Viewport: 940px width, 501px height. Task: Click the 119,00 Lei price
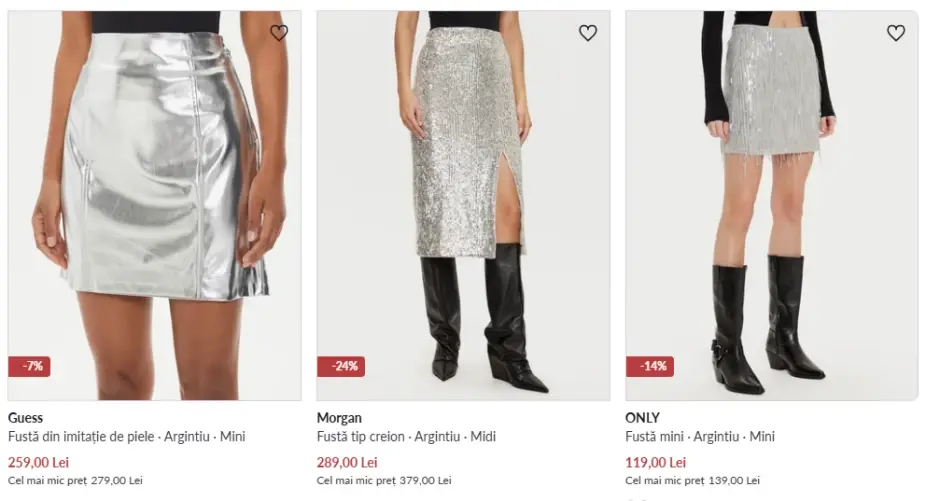(655, 462)
